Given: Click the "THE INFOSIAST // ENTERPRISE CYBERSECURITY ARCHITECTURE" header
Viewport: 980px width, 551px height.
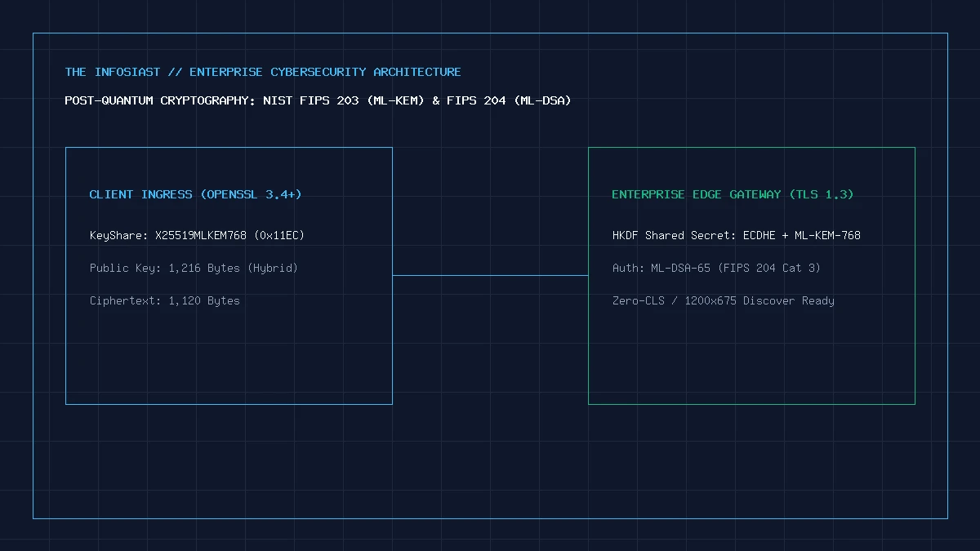Looking at the screenshot, I should click(x=263, y=72).
